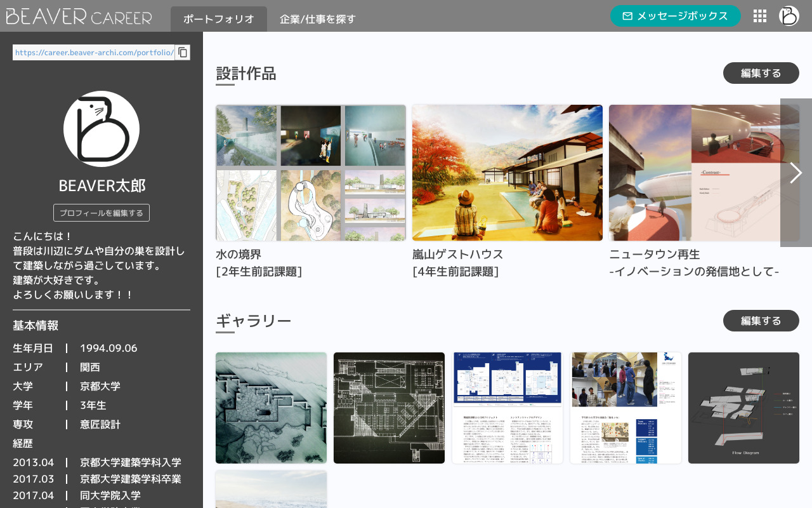This screenshot has height=508, width=812.
Task: Click the 設計作品 heading
Action: (x=246, y=74)
